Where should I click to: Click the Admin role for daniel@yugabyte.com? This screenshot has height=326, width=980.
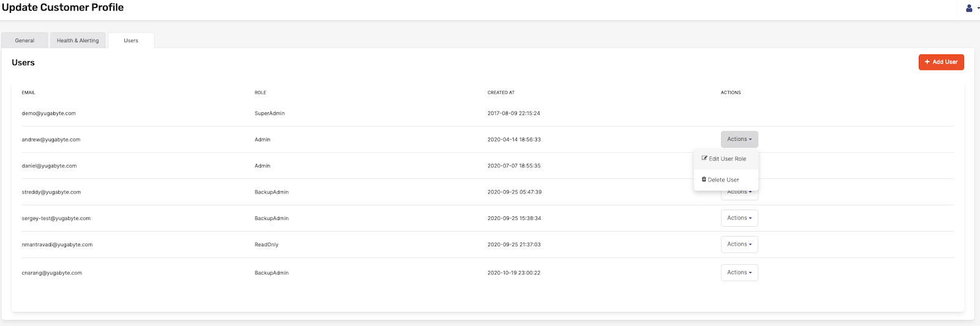pyautogui.click(x=263, y=166)
